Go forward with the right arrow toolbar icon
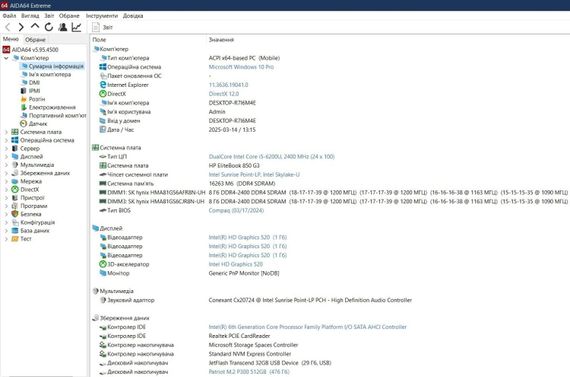This screenshot has width=570, height=377. [21, 27]
